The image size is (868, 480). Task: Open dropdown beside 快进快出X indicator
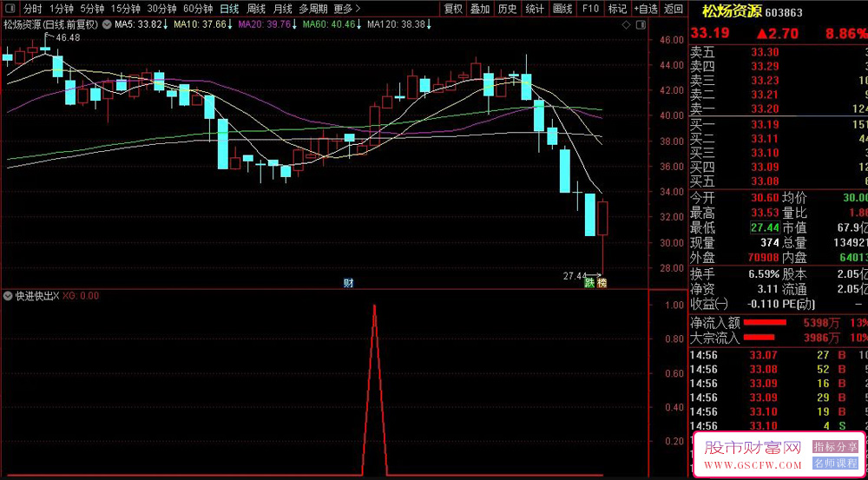point(7,296)
